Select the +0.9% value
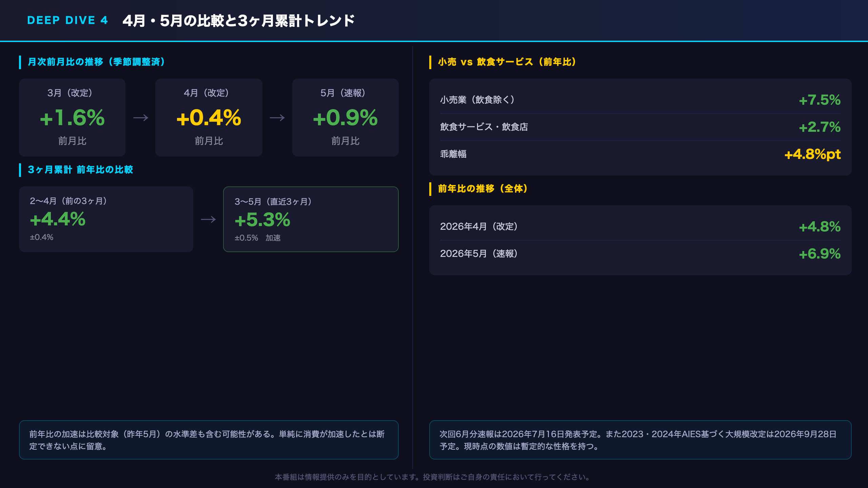The height and width of the screenshot is (488, 868). (x=345, y=118)
